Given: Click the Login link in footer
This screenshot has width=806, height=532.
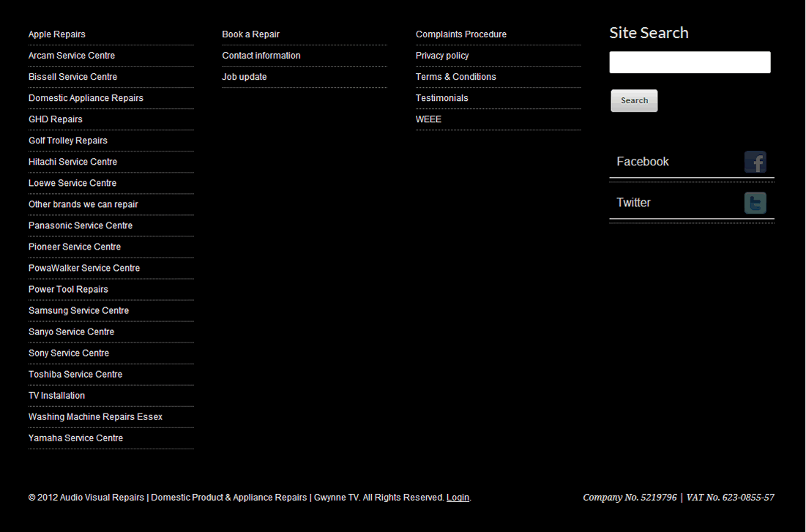Looking at the screenshot, I should click(458, 498).
